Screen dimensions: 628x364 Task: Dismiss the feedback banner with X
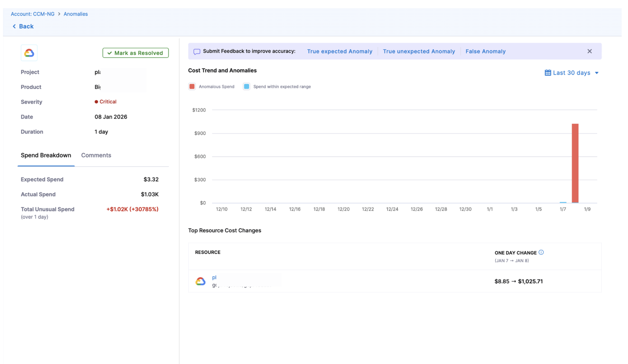589,52
